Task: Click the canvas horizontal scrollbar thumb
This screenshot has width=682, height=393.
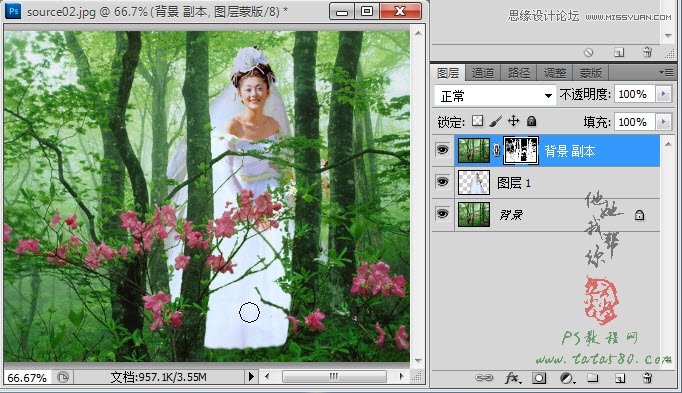Action: pyautogui.click(x=334, y=376)
